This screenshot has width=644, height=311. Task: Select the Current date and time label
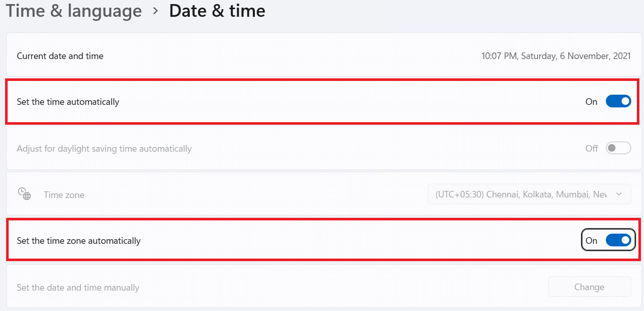click(x=60, y=56)
